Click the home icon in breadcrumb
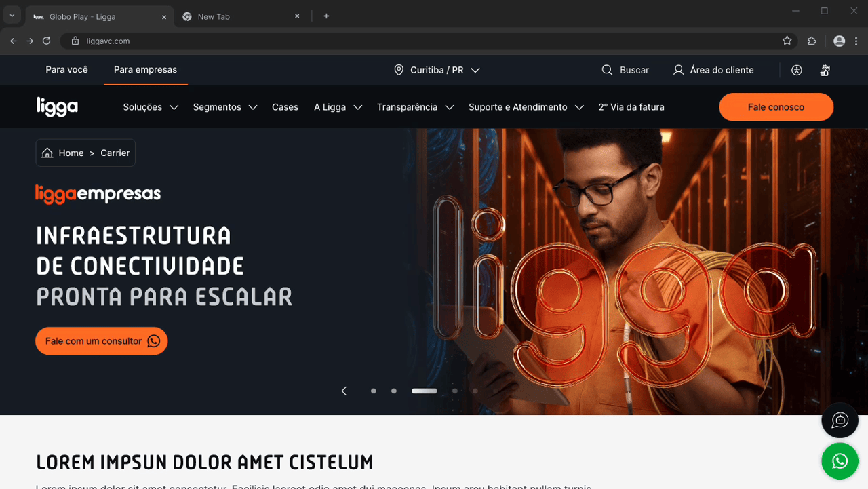The width and height of the screenshot is (868, 489). [x=47, y=153]
